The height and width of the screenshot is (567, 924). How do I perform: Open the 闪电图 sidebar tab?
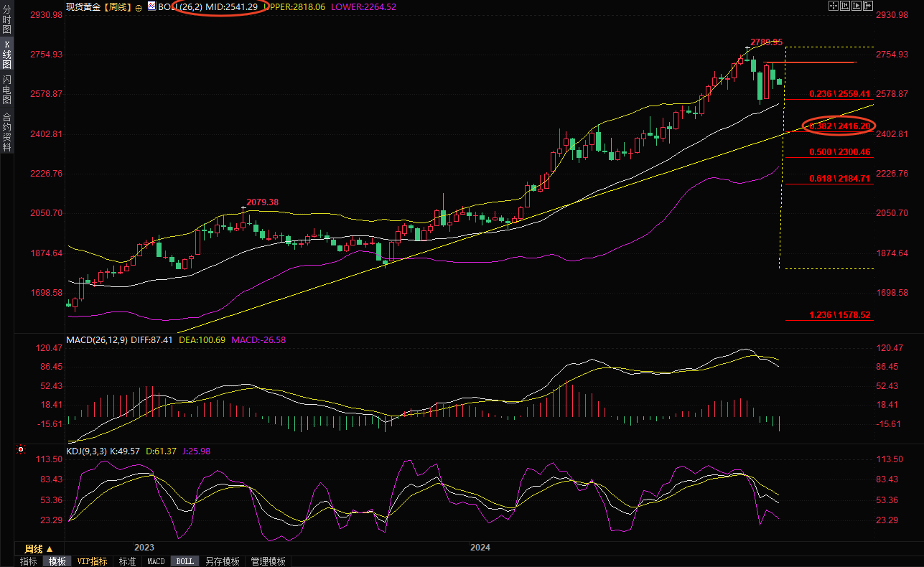(x=6, y=90)
